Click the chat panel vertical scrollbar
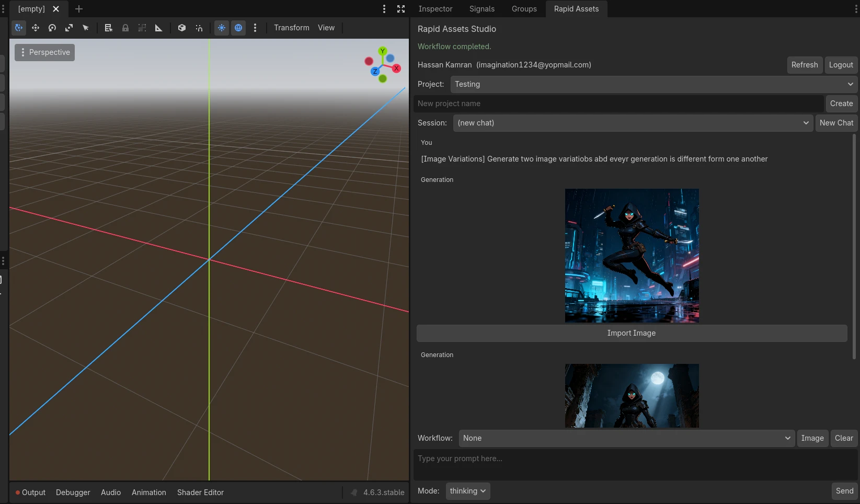The image size is (860, 504). [854, 247]
